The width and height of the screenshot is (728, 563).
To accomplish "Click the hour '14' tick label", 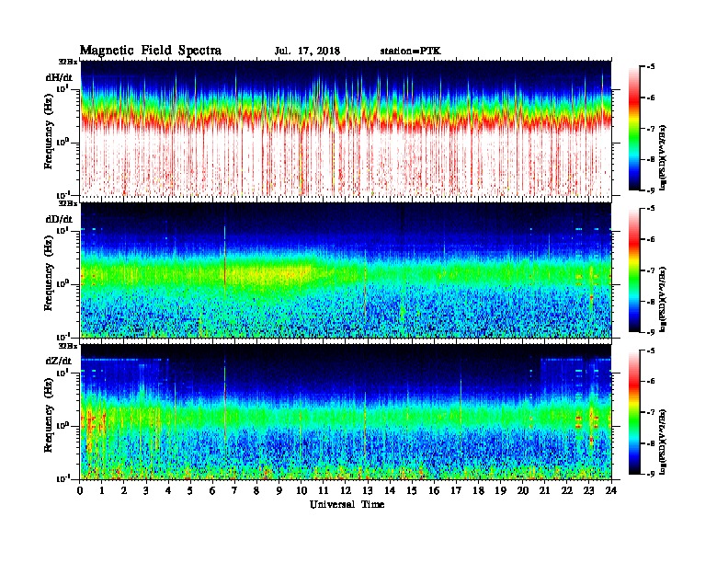I will pos(390,490).
